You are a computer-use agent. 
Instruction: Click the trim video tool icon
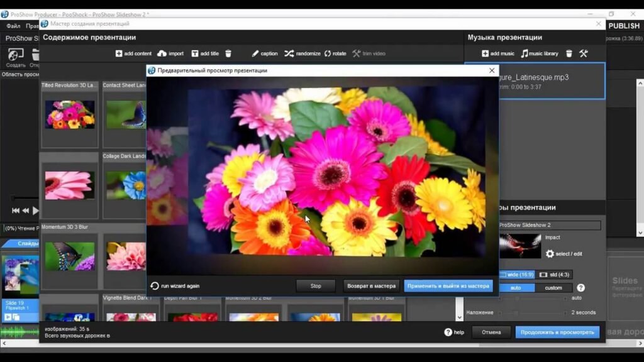tap(356, 53)
